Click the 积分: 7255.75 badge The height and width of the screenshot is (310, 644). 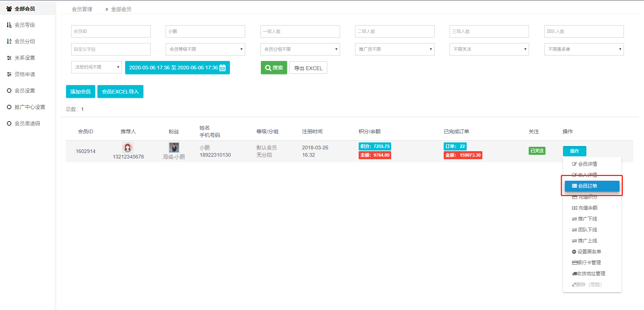click(x=375, y=146)
